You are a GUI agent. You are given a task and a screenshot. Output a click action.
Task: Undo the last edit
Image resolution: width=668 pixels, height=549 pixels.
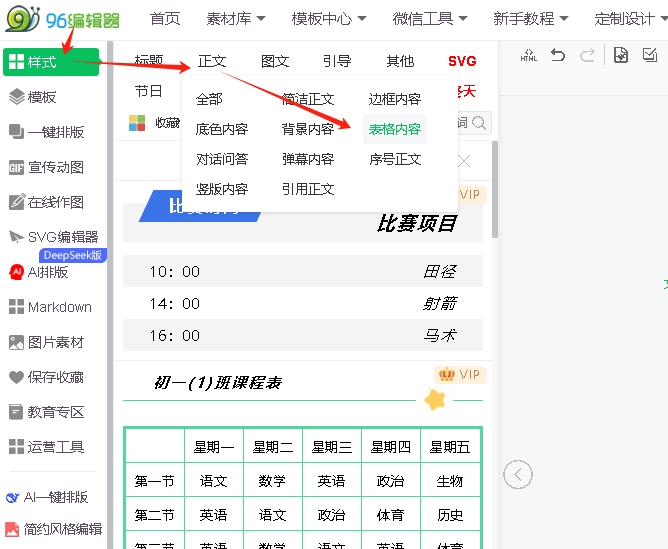pos(558,56)
